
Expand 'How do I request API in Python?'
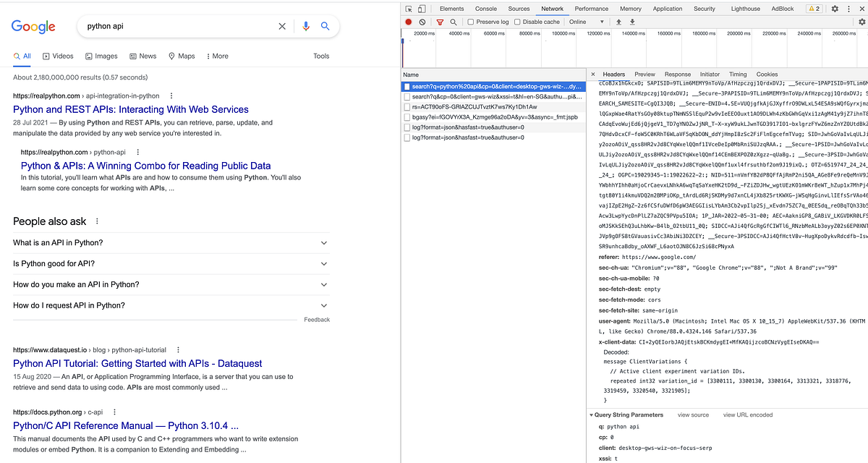[171, 305]
